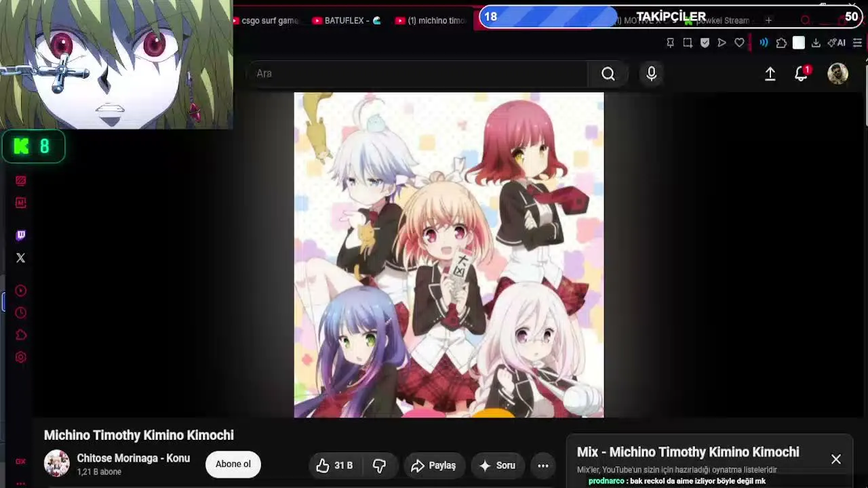Click the Soru ask button
The width and height of the screenshot is (868, 488).
(498, 466)
